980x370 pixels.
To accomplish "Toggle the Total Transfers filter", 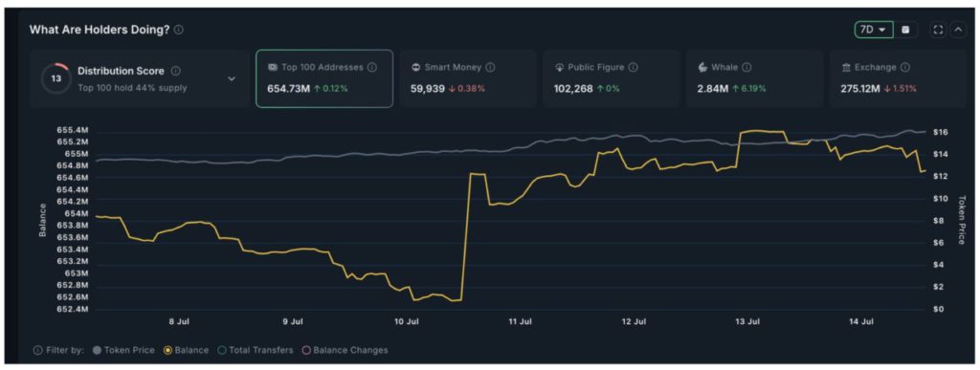I will click(x=255, y=350).
